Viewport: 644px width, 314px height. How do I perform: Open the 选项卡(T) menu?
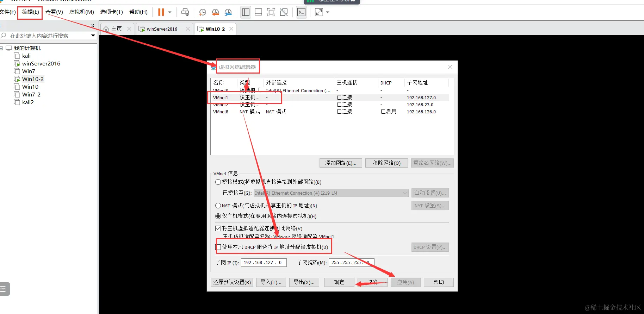112,12
